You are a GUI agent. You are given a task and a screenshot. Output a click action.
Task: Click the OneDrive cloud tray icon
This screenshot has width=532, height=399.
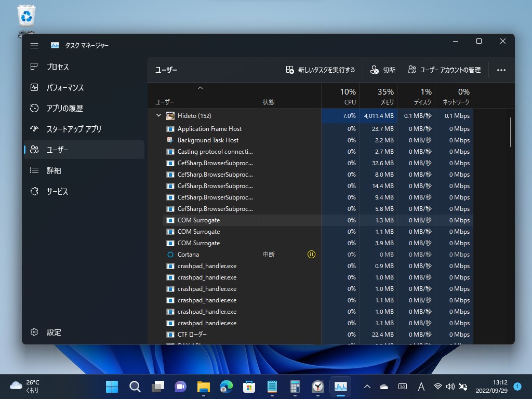[x=384, y=387]
